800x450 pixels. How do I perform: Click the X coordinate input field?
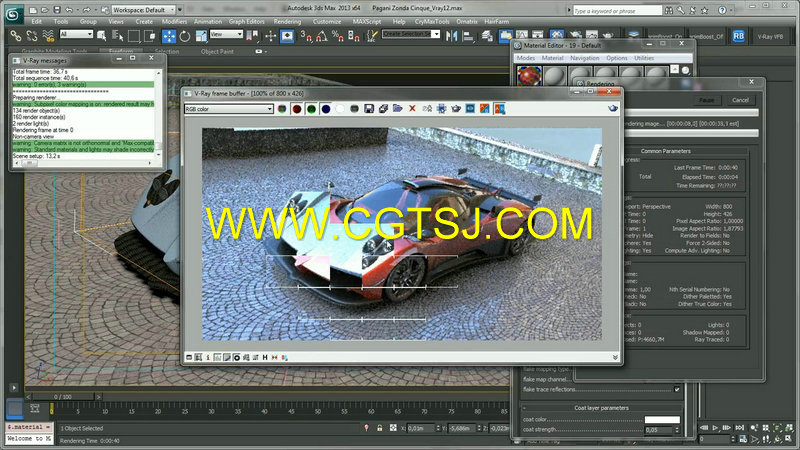421,428
